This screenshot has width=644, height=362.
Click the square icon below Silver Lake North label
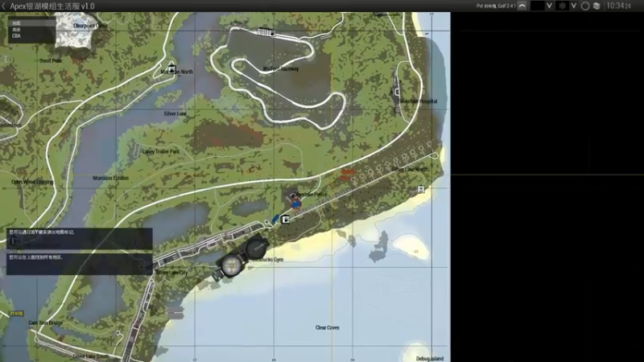pos(420,189)
